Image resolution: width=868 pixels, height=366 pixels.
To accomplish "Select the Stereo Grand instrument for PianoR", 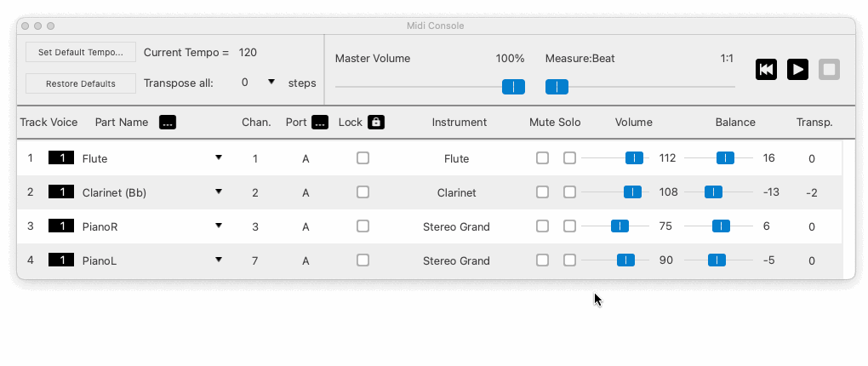I will [x=456, y=226].
